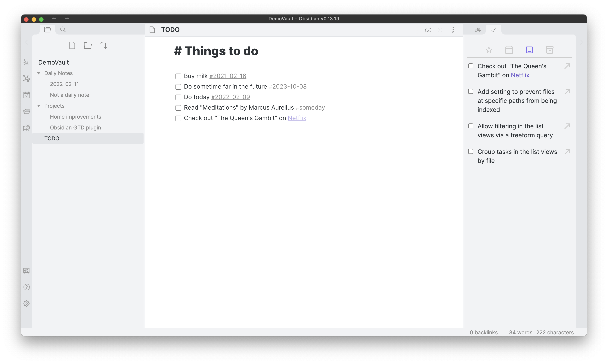608x364 pixels.
Task: Create a new note with the file icon
Action: click(72, 45)
